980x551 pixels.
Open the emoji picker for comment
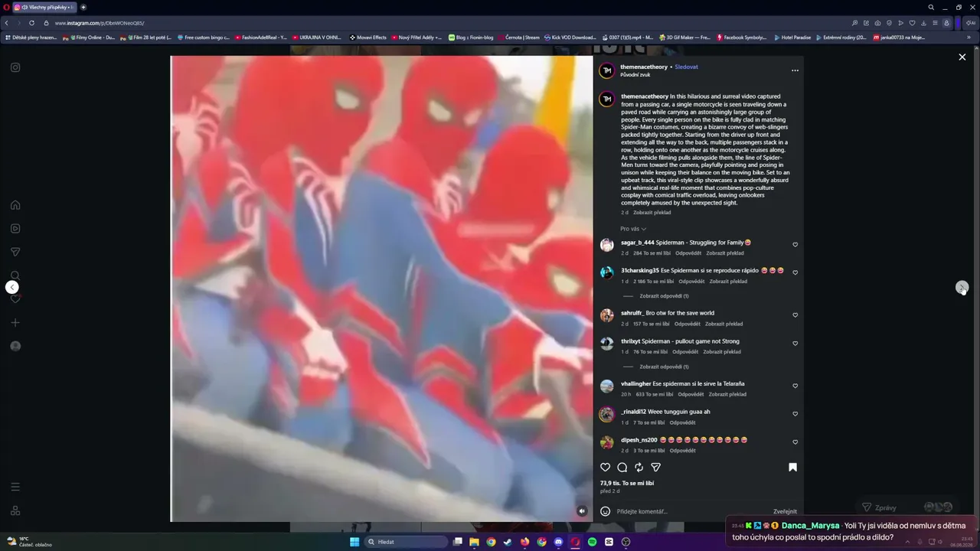[605, 511]
